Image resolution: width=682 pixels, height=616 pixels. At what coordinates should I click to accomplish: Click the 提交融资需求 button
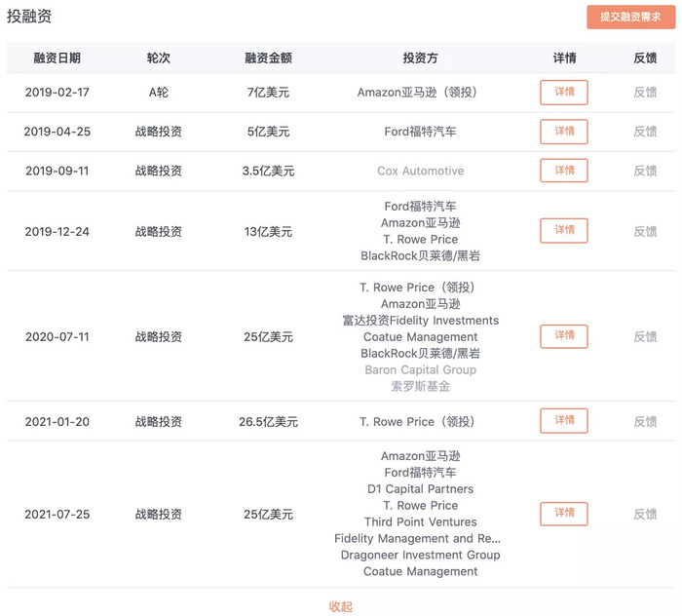pyautogui.click(x=630, y=18)
